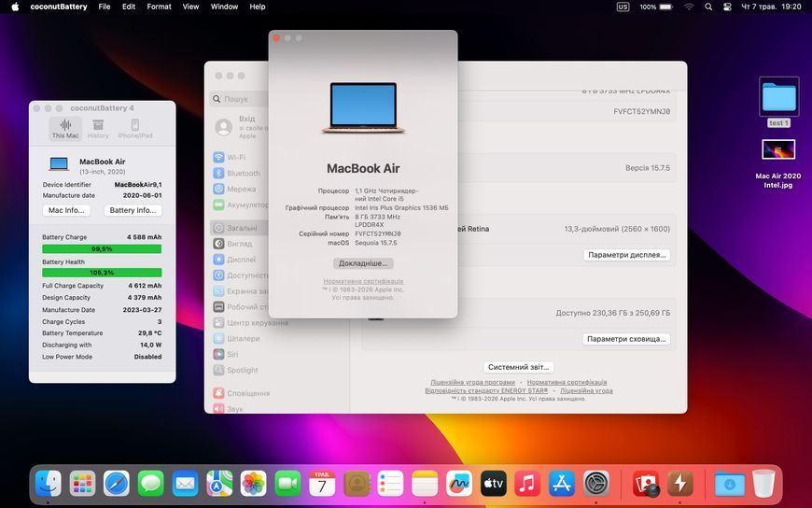Click battery status icon in menu bar
Viewport: 812px width, 508px height.
tap(666, 7)
